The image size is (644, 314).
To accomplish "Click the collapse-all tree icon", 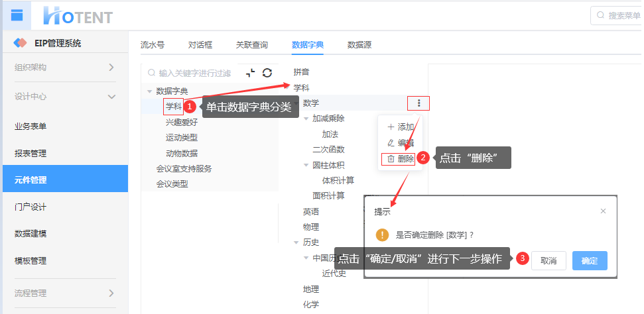I will 251,73.
